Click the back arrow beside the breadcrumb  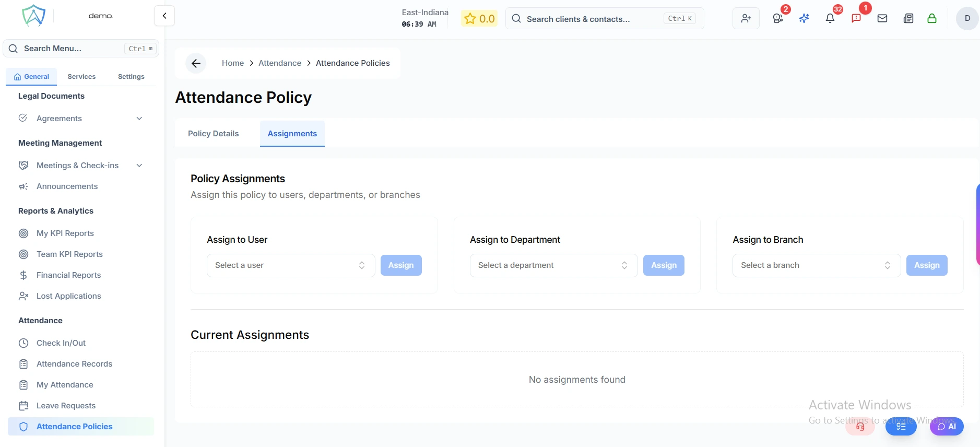[x=196, y=63]
